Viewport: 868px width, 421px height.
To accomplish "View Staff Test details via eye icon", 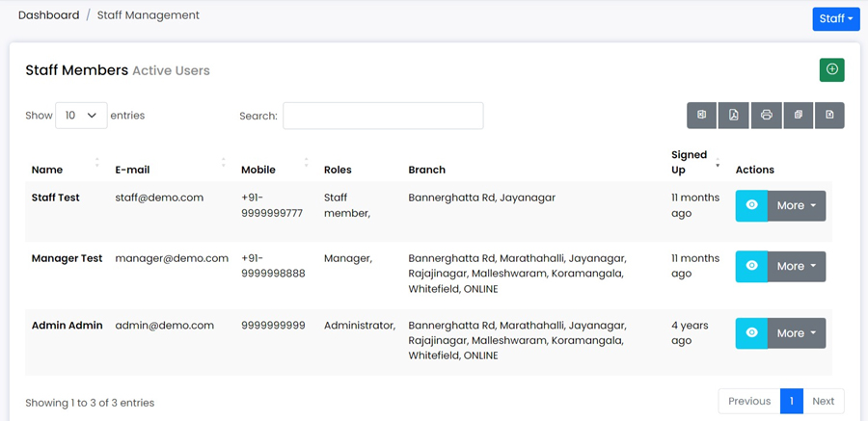I will point(751,205).
